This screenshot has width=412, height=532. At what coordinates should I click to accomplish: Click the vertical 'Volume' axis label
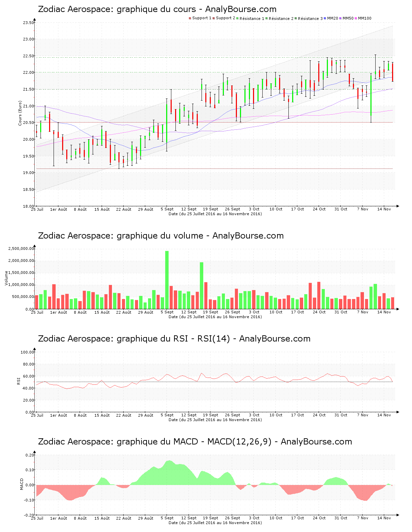tap(6, 278)
